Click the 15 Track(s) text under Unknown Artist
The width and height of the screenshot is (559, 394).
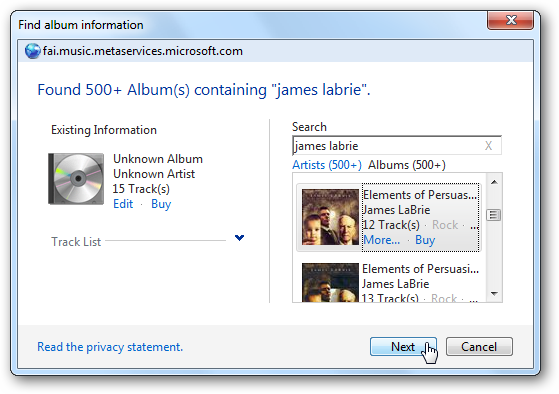(x=141, y=189)
